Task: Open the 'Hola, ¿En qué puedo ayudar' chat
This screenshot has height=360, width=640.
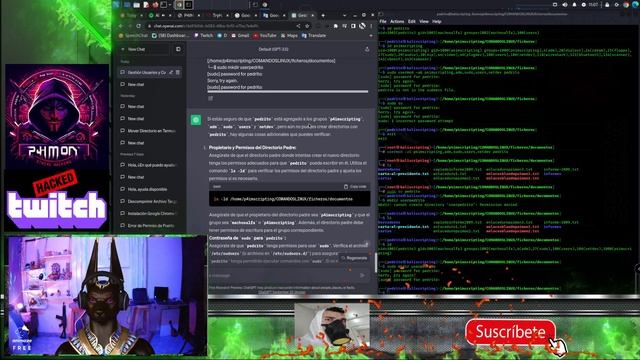Action: [x=150, y=165]
